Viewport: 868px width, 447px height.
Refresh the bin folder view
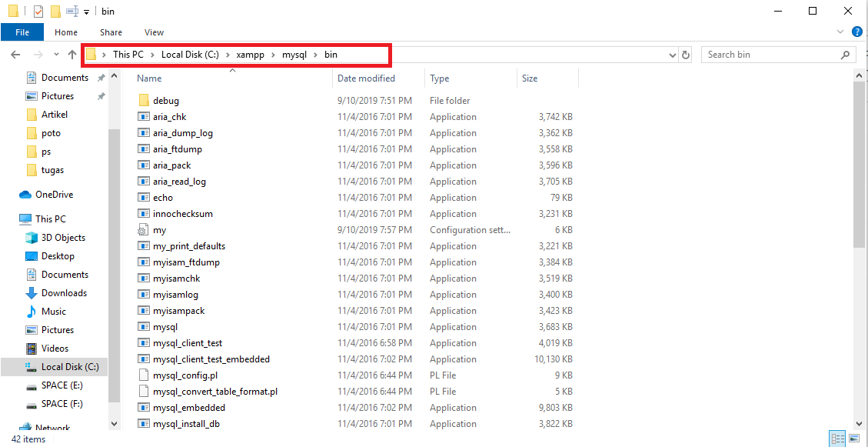click(x=686, y=55)
